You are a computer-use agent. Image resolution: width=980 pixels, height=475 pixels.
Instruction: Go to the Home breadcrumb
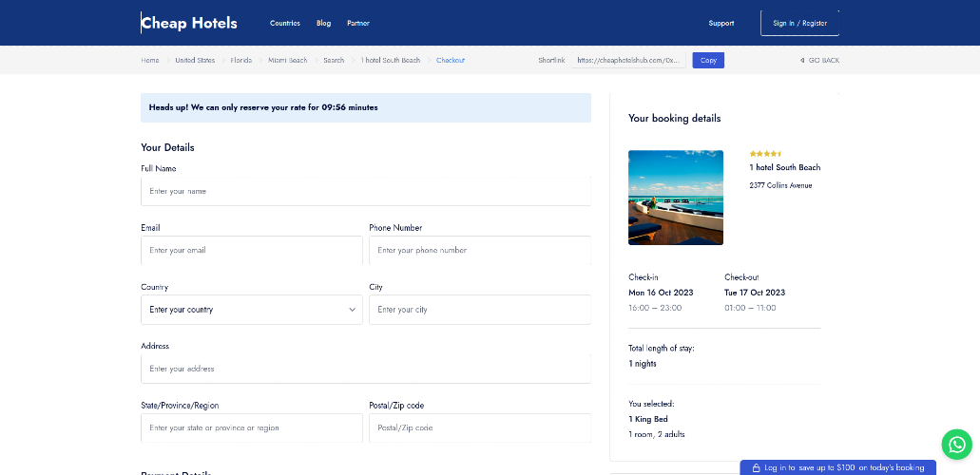(x=150, y=61)
